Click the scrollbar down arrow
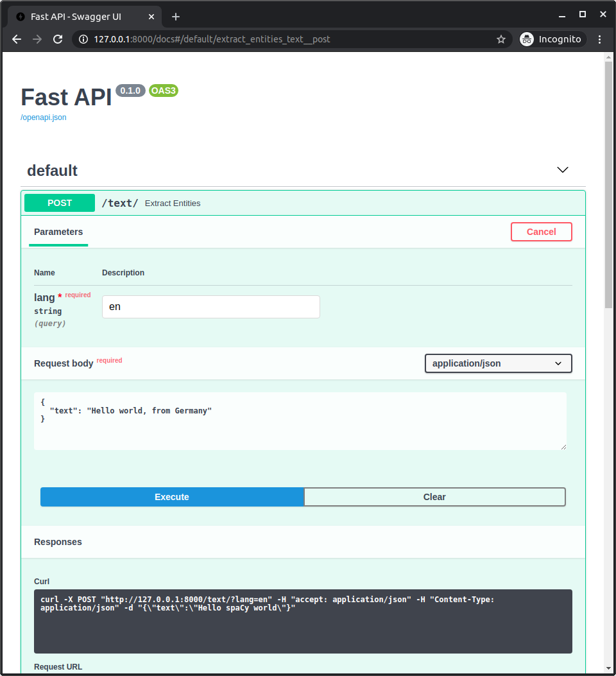Viewport: 616px width, 676px height. [608, 669]
